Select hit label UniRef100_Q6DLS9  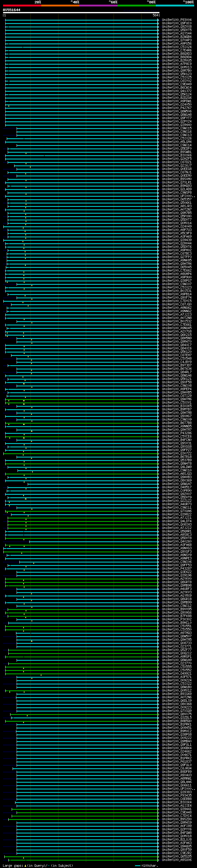point(177,700)
